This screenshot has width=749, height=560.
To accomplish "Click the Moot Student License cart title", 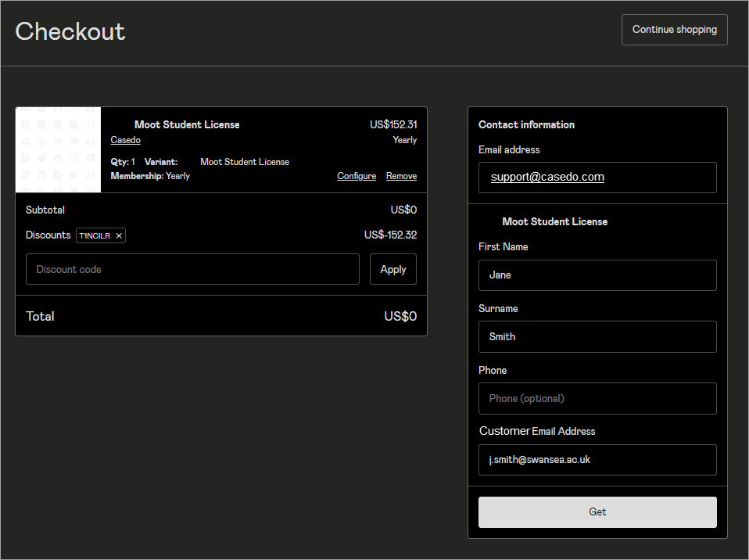I will tap(187, 124).
